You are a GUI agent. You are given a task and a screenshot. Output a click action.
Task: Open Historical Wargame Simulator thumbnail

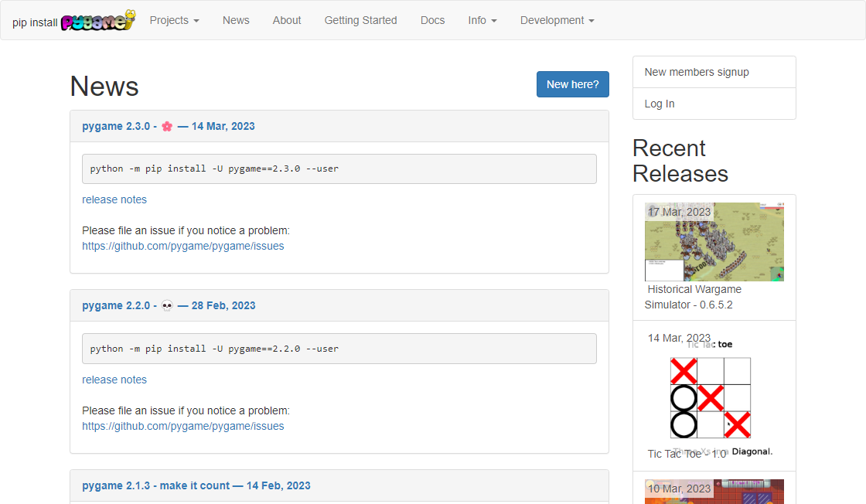tap(714, 242)
